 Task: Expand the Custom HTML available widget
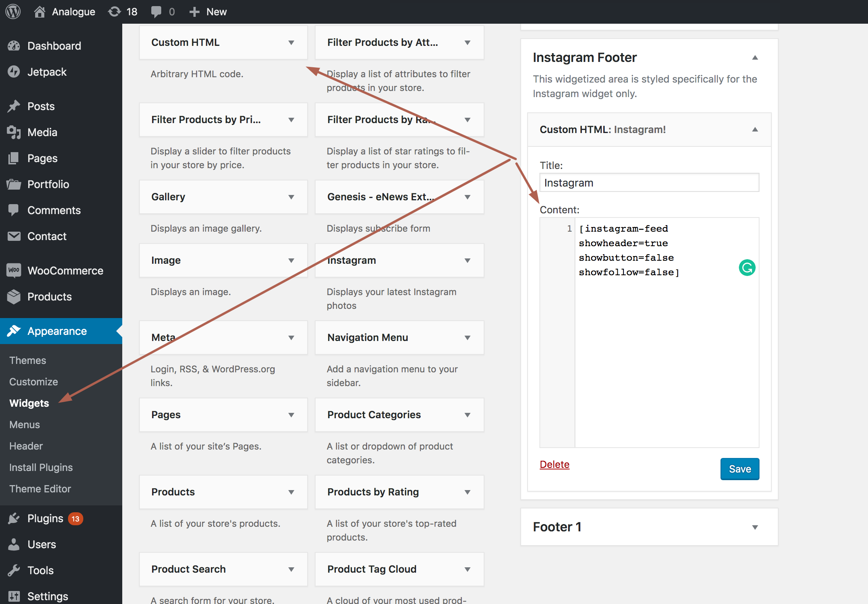pyautogui.click(x=291, y=42)
